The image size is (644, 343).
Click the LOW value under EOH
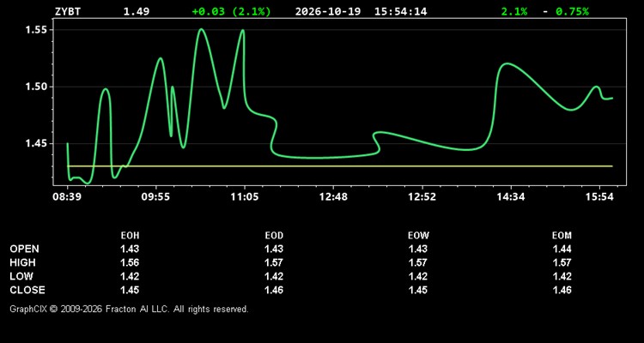point(130,276)
